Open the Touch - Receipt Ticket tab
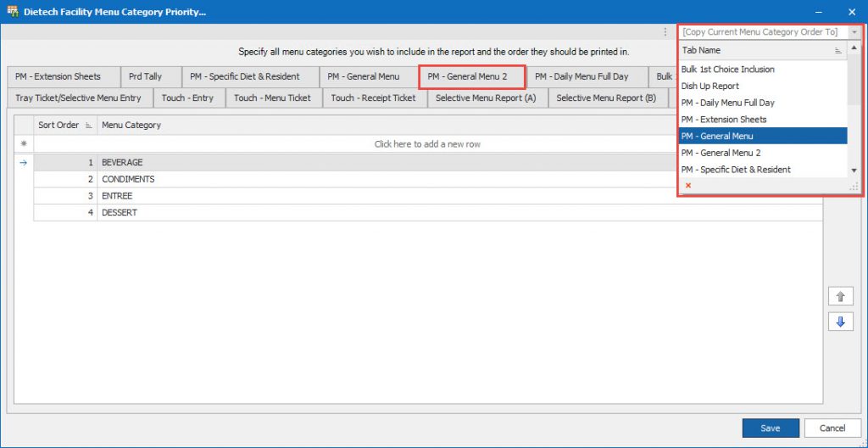 pyautogui.click(x=373, y=98)
